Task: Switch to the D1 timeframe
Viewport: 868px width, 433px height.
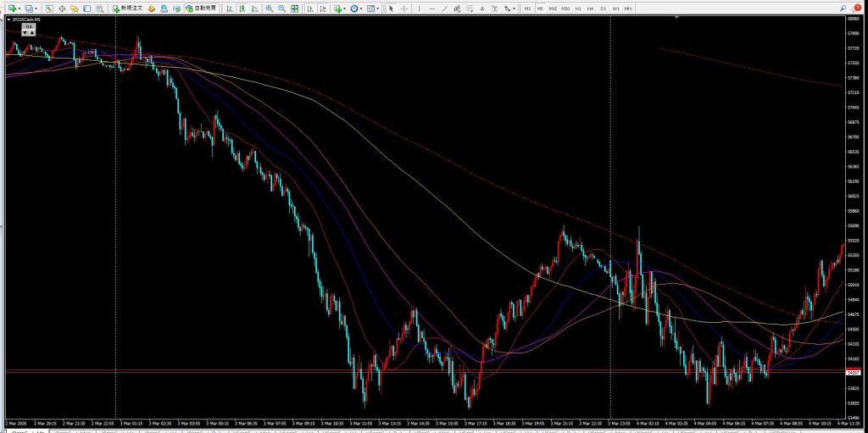Action: 603,8
